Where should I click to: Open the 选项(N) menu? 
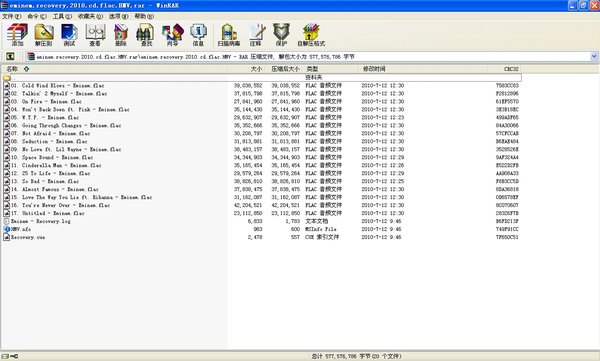[x=119, y=16]
